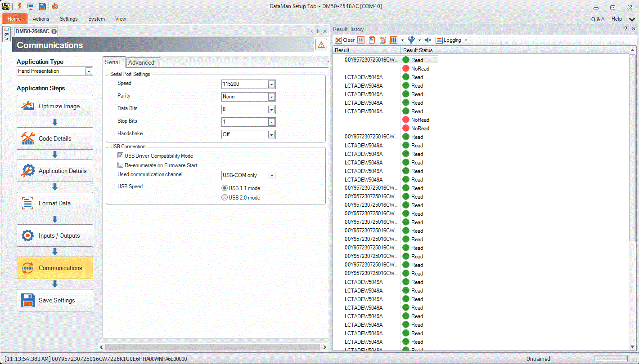Click the orange lightning bolt trigger icon
The image size is (639, 364).
click(x=20, y=6)
